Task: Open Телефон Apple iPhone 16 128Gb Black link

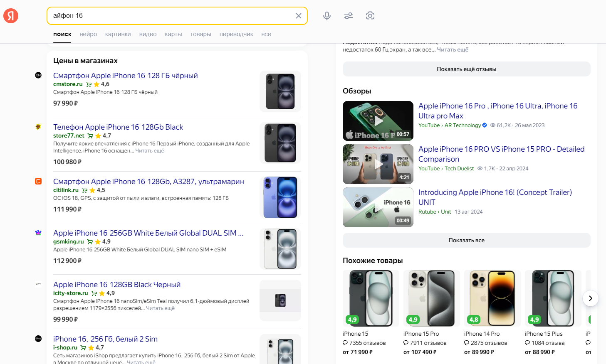Action: point(118,127)
